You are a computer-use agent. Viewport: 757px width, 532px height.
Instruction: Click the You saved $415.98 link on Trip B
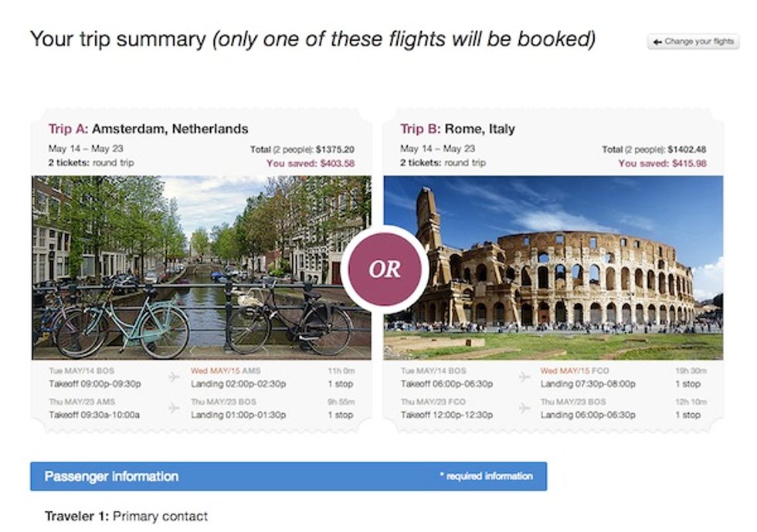(x=664, y=163)
